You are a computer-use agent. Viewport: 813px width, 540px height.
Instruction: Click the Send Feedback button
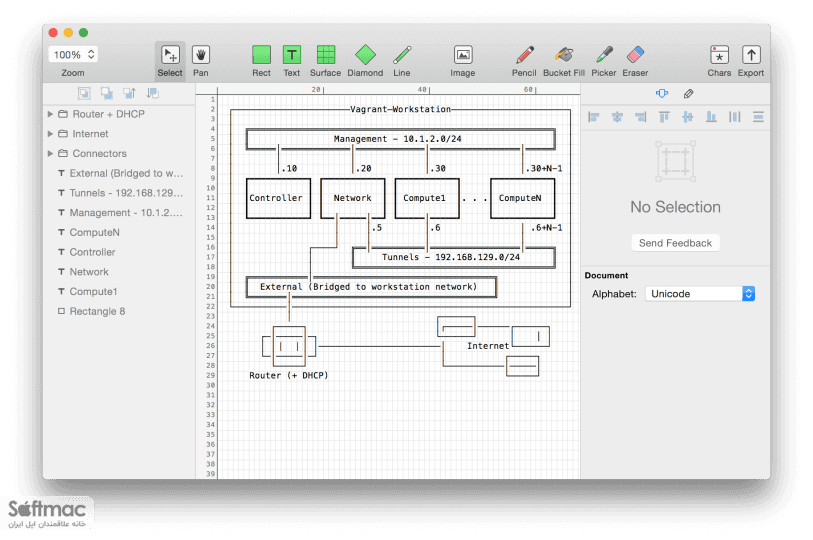(x=675, y=243)
